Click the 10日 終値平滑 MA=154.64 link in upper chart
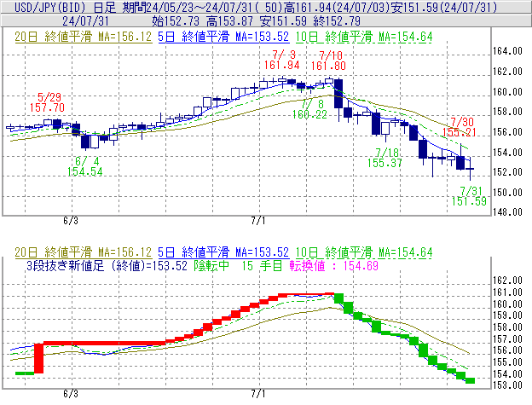The width and height of the screenshot is (532, 405). pyautogui.click(x=364, y=37)
